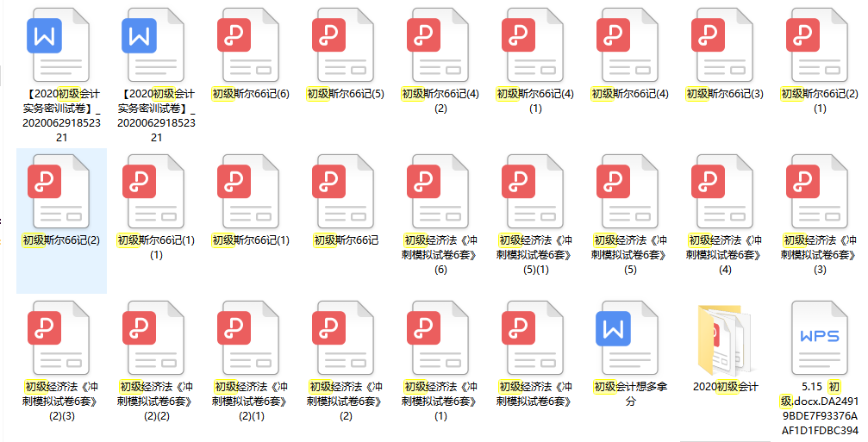Select the WPS file icon for 5.15 初级.docx

819,338
